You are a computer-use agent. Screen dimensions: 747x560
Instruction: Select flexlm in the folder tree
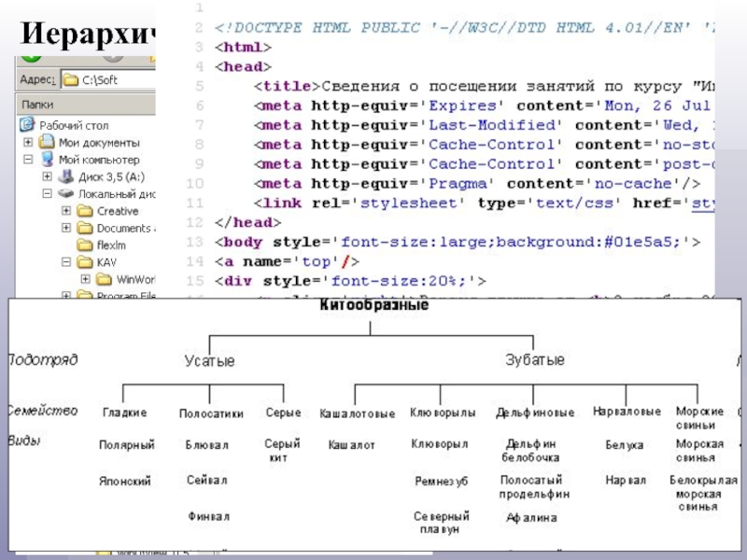click(x=111, y=245)
